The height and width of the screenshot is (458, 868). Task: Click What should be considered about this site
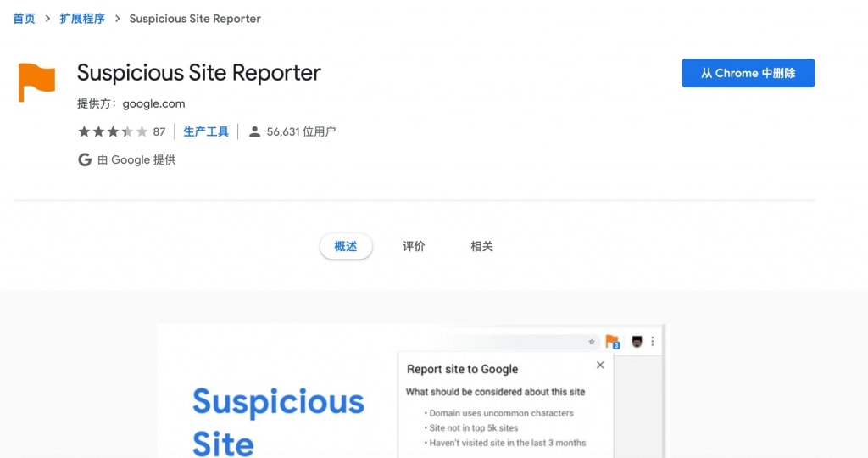(495, 392)
